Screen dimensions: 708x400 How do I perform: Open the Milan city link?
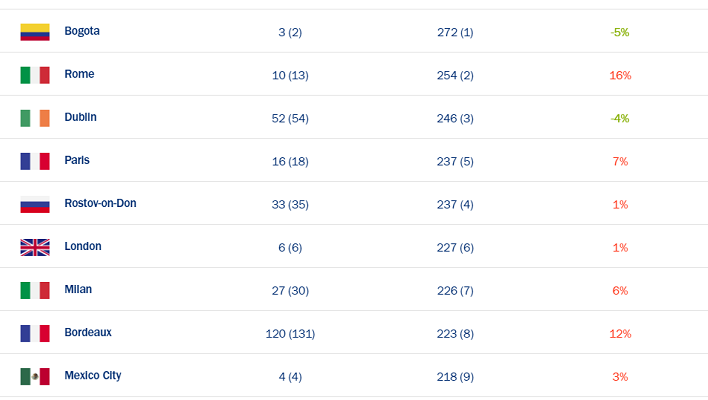(78, 289)
